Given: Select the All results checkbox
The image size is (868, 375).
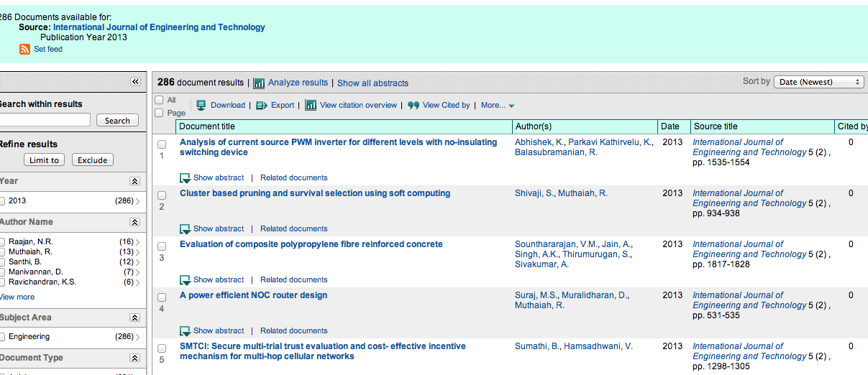Looking at the screenshot, I should tap(160, 100).
